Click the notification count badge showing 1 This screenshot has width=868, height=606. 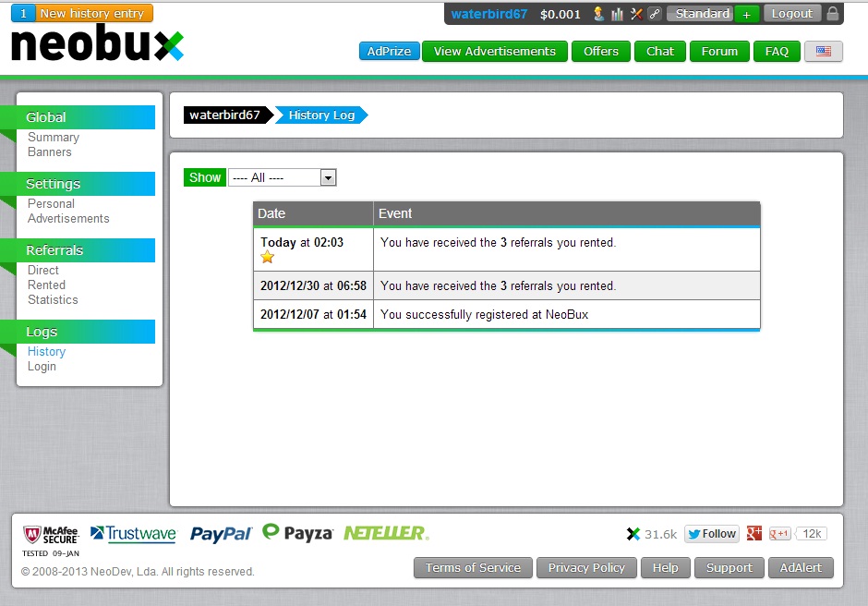point(23,13)
